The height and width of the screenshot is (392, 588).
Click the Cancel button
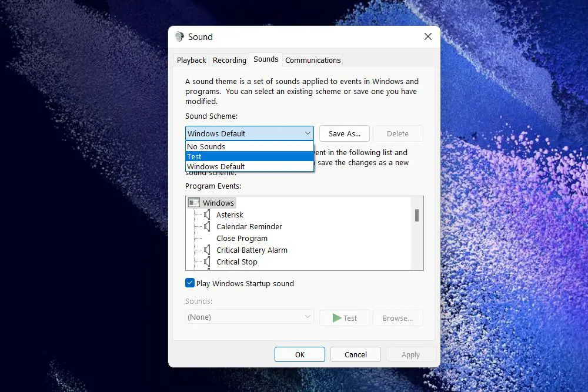click(x=356, y=354)
